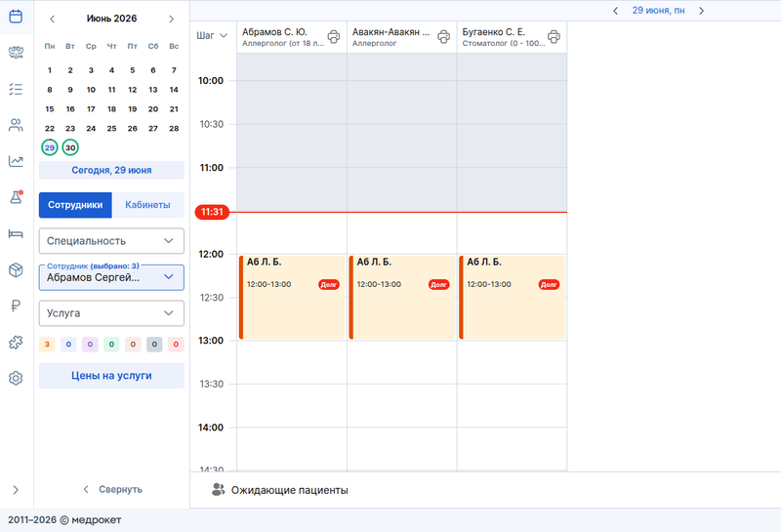Open the hospital bed sidebar icon

tap(16, 233)
